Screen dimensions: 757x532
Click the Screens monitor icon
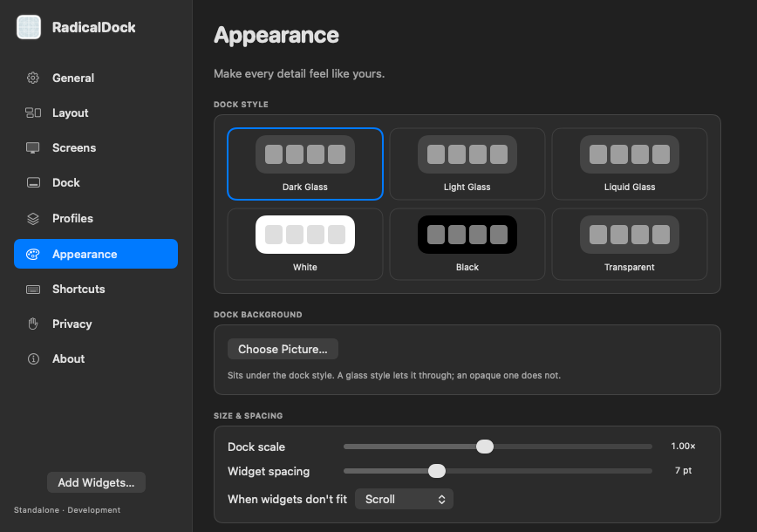(33, 147)
